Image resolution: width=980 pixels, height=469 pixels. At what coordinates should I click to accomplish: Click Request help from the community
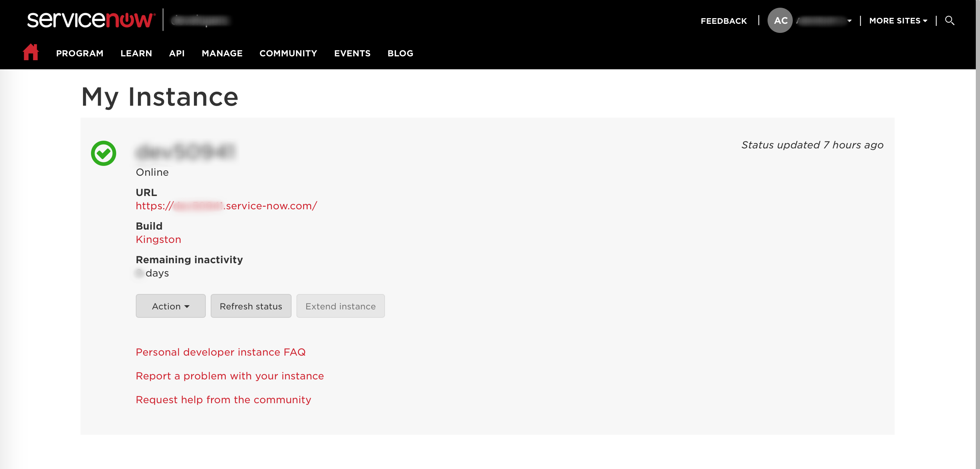pyautogui.click(x=223, y=400)
